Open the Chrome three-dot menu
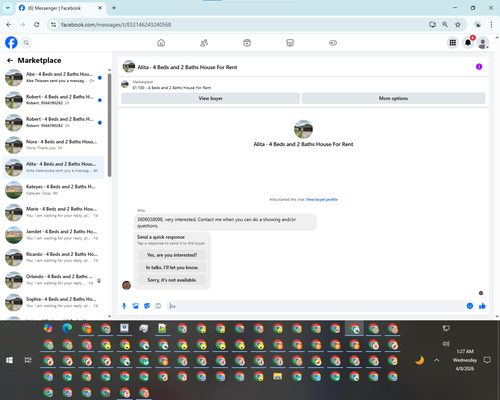The width and height of the screenshot is (500, 400). point(491,24)
